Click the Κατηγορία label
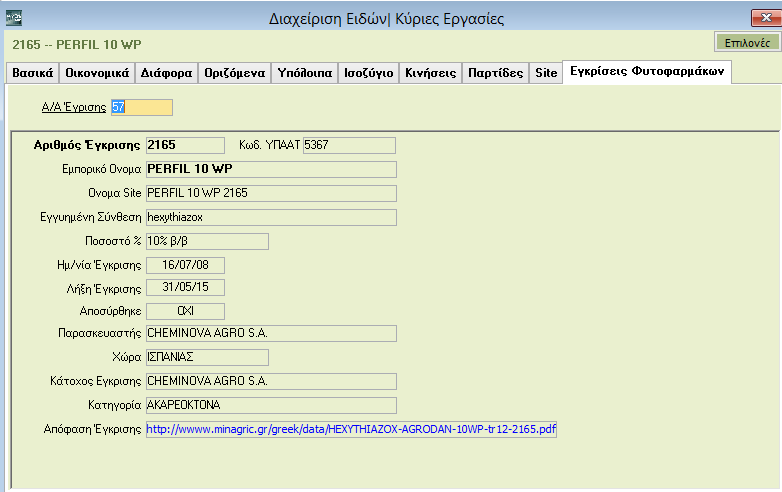 tap(115, 405)
